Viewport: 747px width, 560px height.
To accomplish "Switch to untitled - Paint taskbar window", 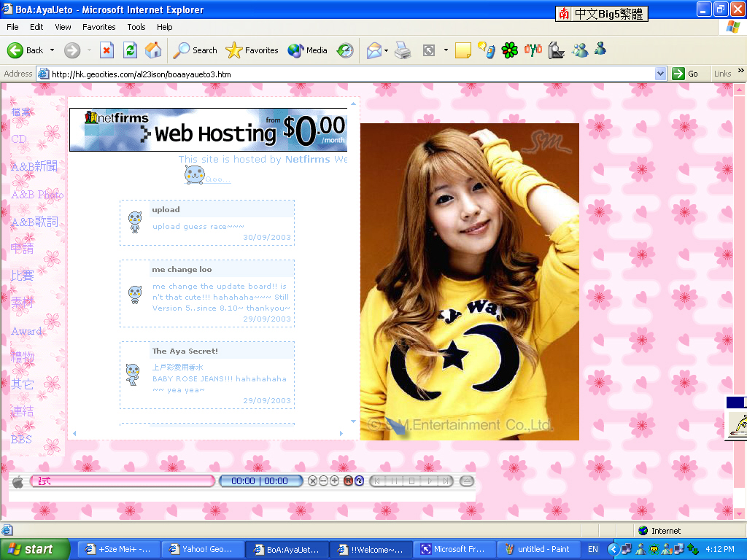I will (539, 550).
